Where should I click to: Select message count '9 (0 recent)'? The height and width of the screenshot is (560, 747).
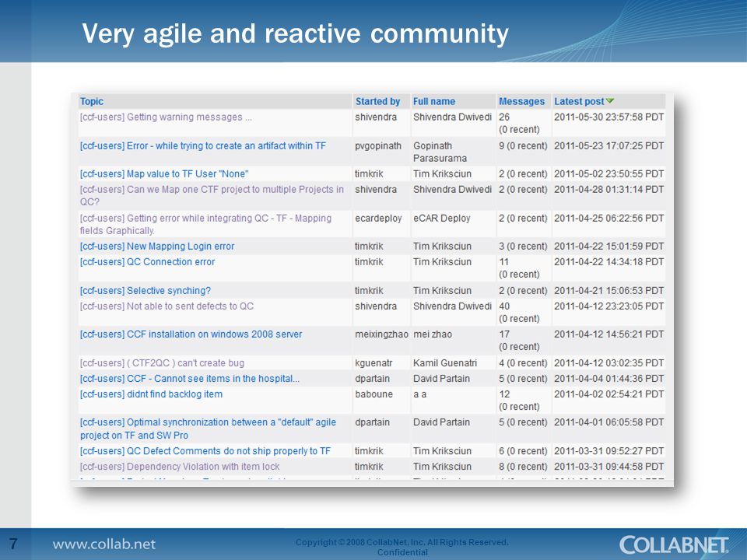(x=523, y=145)
